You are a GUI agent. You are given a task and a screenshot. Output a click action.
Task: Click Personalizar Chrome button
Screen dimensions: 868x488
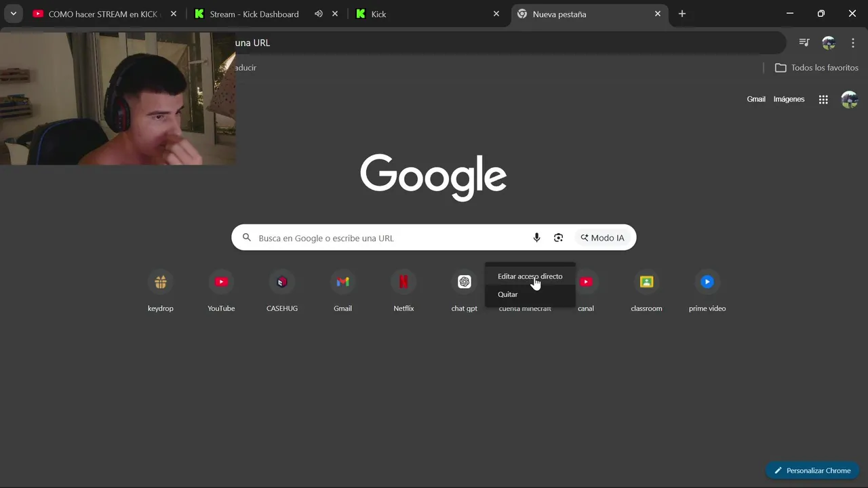point(812,470)
